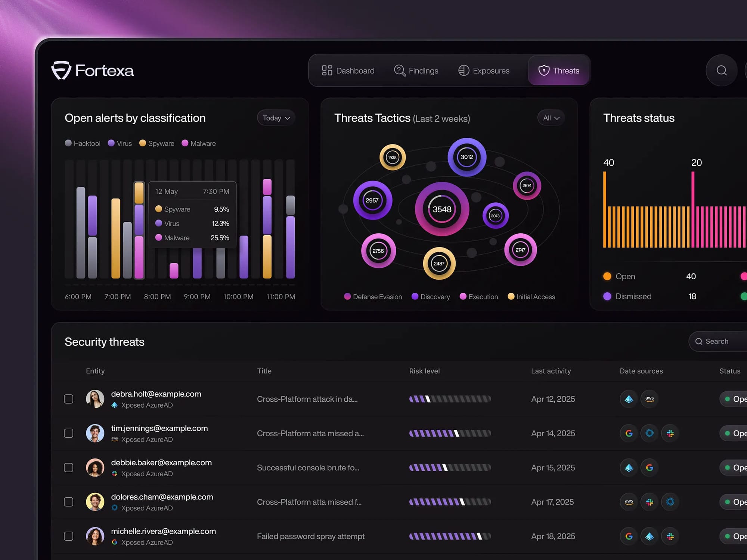Click the AWS source icon in debra.holt row
Viewport: 747px width, 560px height.
click(650, 399)
